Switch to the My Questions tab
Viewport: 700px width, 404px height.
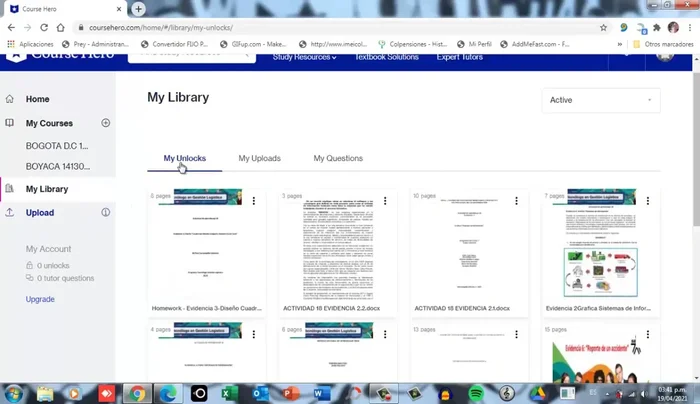coord(338,158)
